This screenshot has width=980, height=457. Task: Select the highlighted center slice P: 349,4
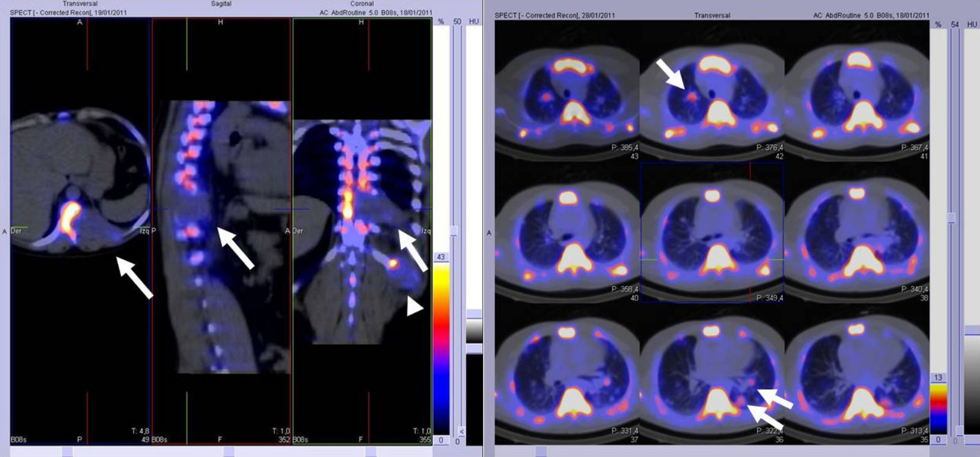pyautogui.click(x=712, y=233)
